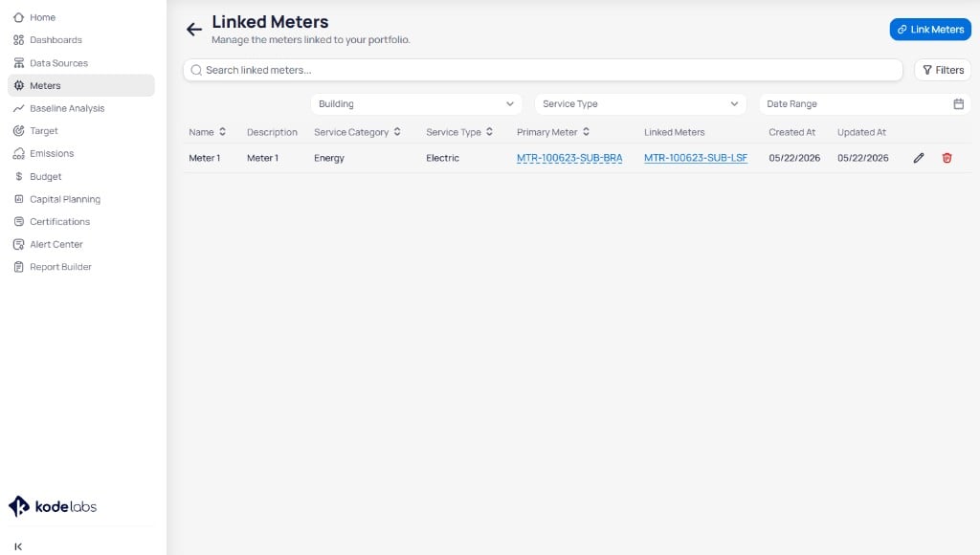Click the Alert Center icon

[19, 244]
